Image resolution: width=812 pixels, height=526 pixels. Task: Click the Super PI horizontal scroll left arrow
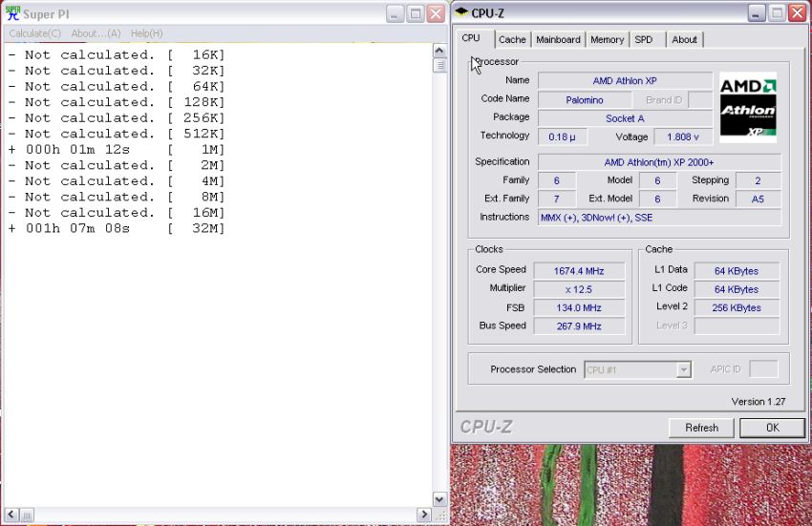click(x=11, y=515)
